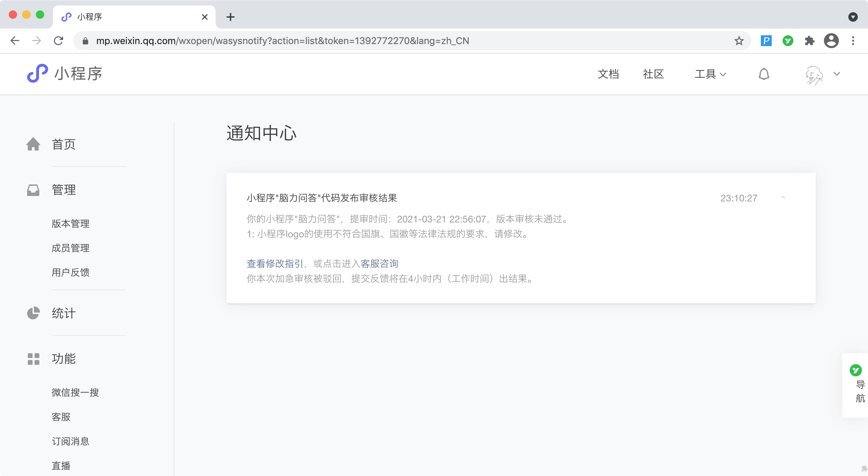Reload the page
The image size is (868, 476).
point(59,41)
